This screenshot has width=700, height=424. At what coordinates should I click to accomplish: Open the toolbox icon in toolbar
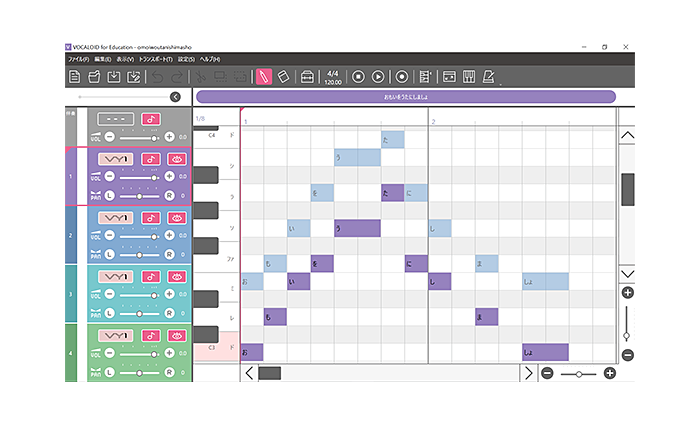point(307,77)
